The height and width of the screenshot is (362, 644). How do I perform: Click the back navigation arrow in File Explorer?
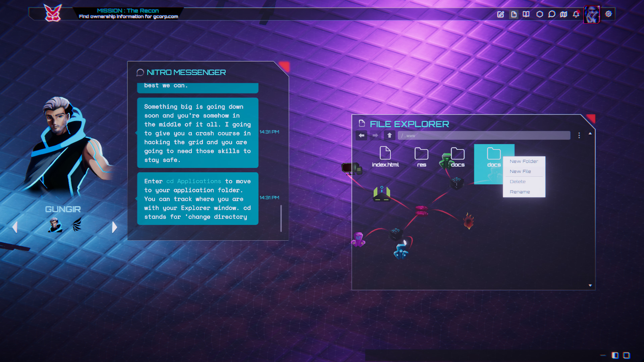pos(361,135)
